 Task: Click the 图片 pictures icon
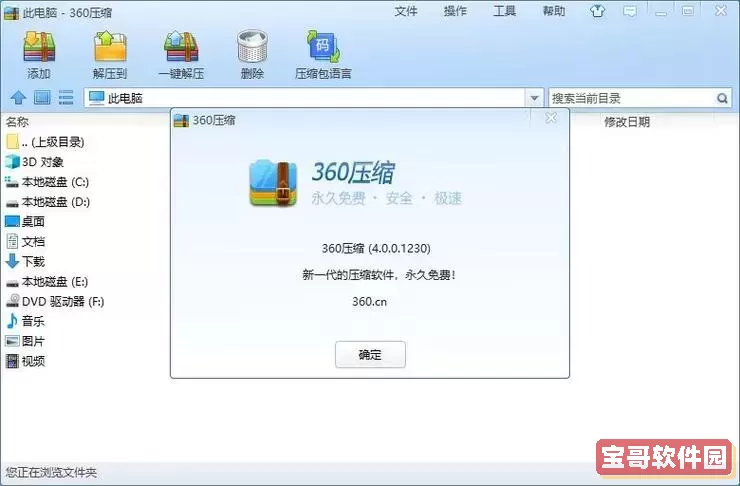[x=12, y=341]
